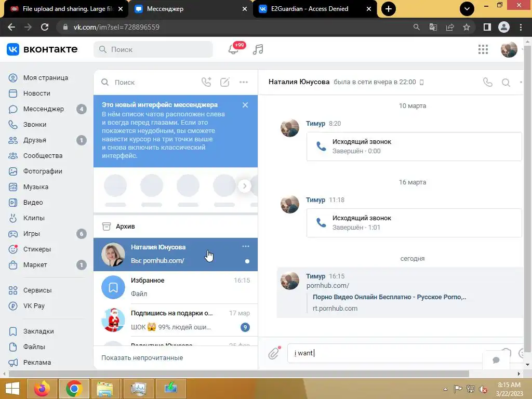Image resolution: width=532 pixels, height=399 pixels.
Task: Open options dots for Наталия Юнусова chat
Action: 246,246
